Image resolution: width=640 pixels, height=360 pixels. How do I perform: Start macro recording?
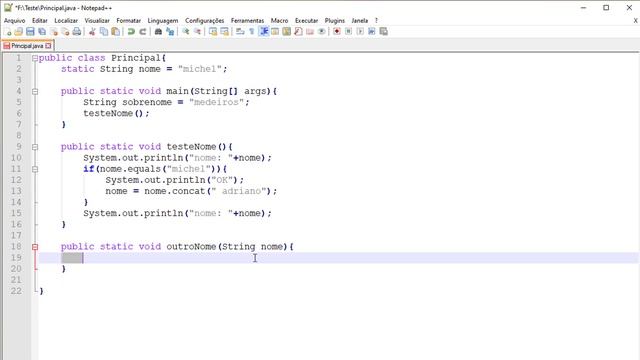point(337,31)
